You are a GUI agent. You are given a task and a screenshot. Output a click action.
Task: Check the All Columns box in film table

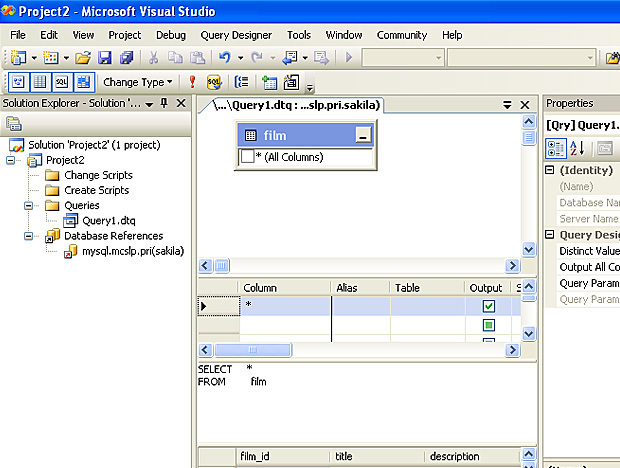click(247, 156)
